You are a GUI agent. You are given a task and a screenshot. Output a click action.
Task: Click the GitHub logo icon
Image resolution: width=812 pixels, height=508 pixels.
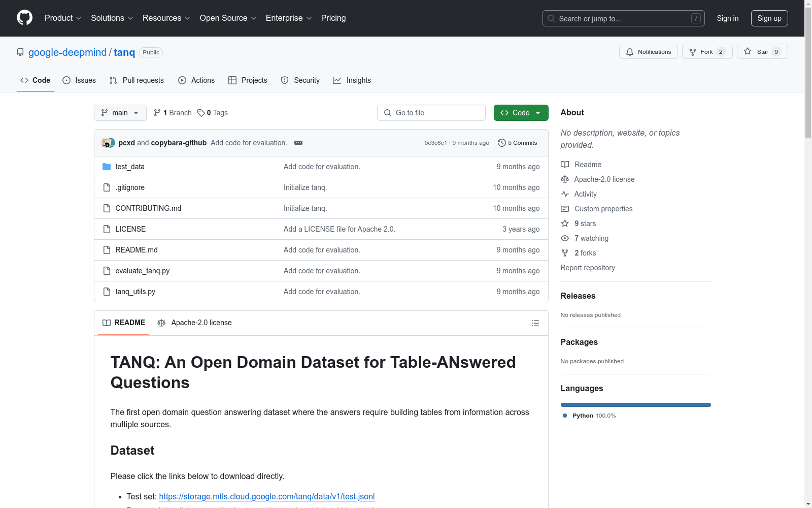tap(24, 18)
